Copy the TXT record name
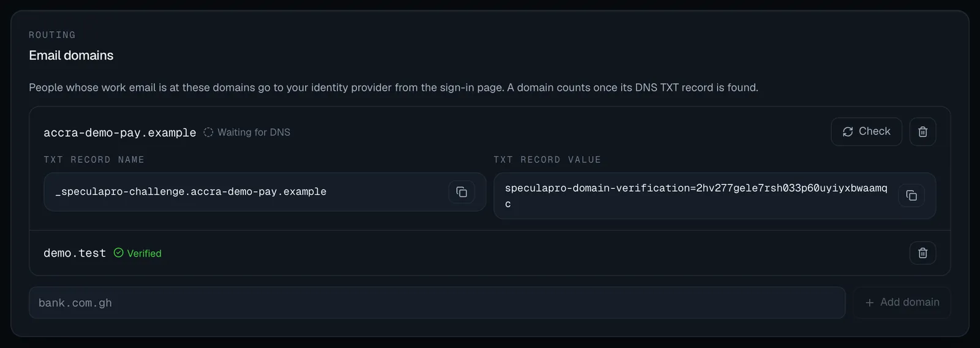Screen dimensions: 980x348 (x=462, y=192)
